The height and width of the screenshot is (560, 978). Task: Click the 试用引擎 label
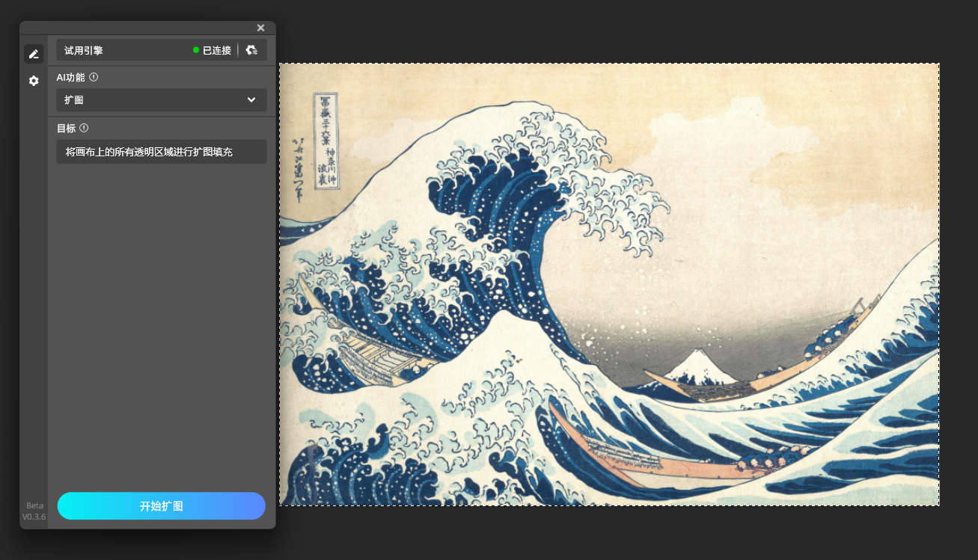(x=84, y=51)
